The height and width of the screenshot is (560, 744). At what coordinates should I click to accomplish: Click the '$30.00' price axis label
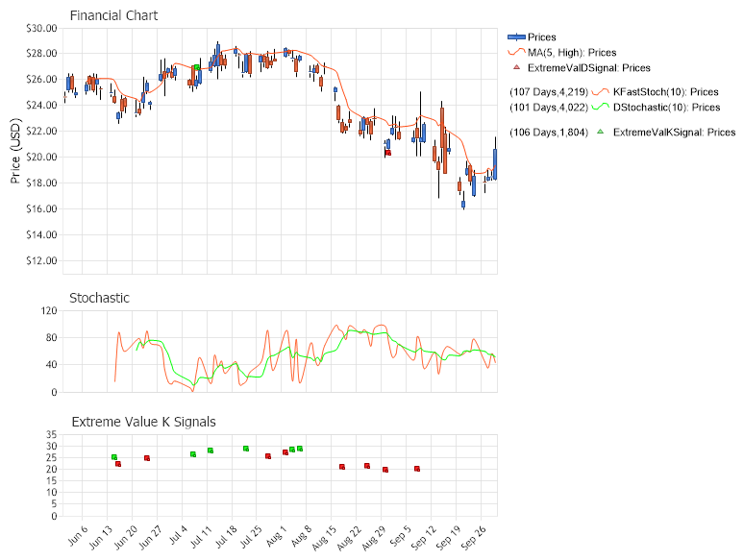tap(40, 28)
